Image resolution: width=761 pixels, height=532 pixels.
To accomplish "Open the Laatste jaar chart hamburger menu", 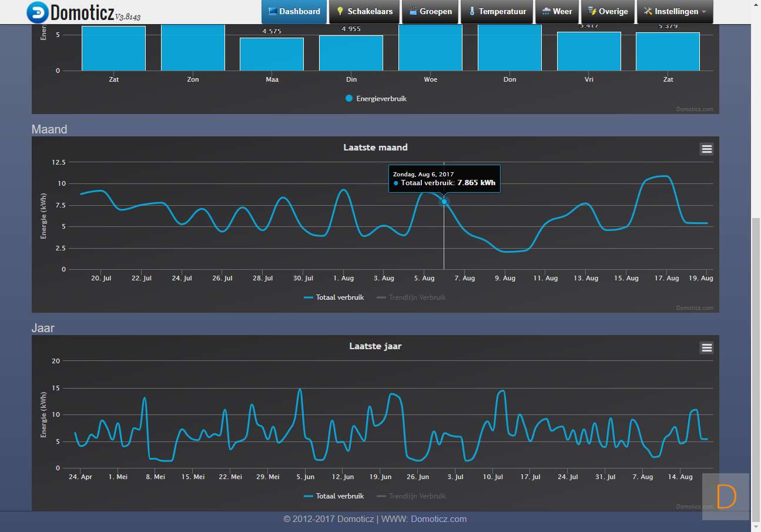I will (x=706, y=347).
